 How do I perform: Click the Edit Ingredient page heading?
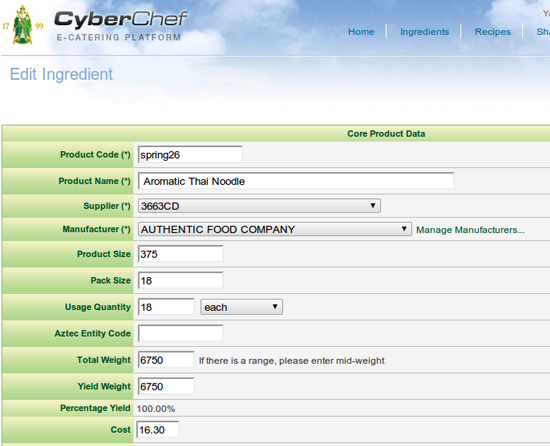point(61,74)
